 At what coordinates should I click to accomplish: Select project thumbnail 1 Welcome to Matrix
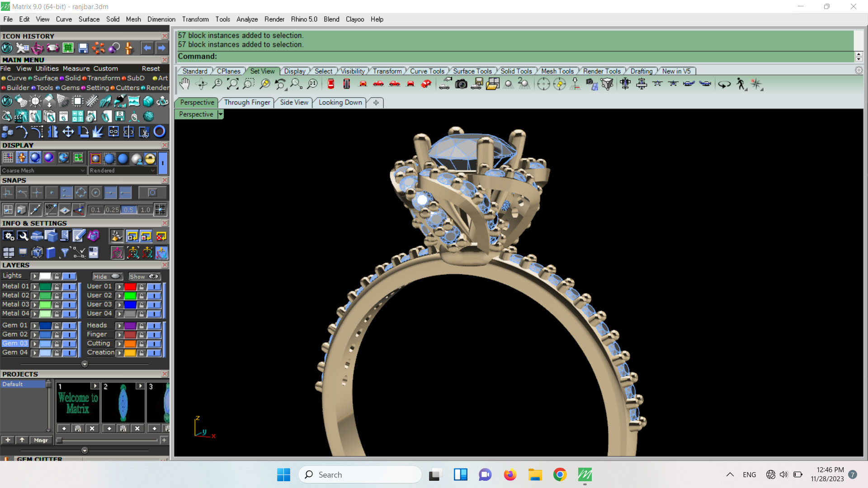click(78, 404)
